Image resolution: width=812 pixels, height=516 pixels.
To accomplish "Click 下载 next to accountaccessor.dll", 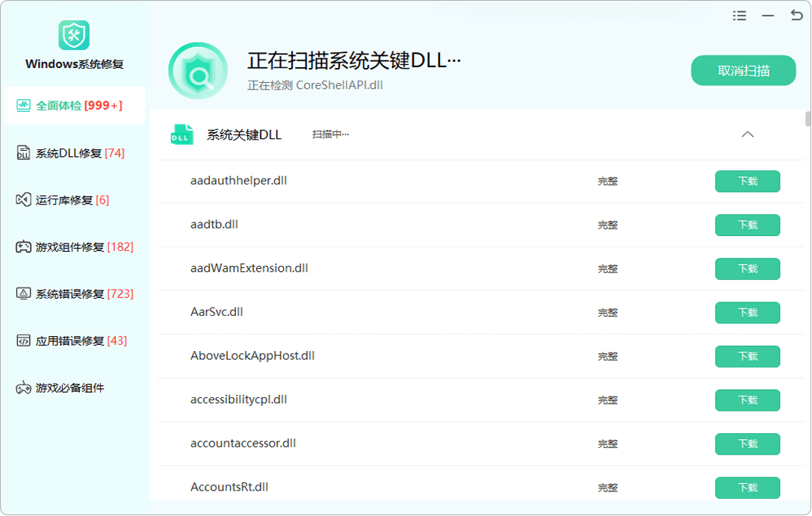I will pos(747,444).
